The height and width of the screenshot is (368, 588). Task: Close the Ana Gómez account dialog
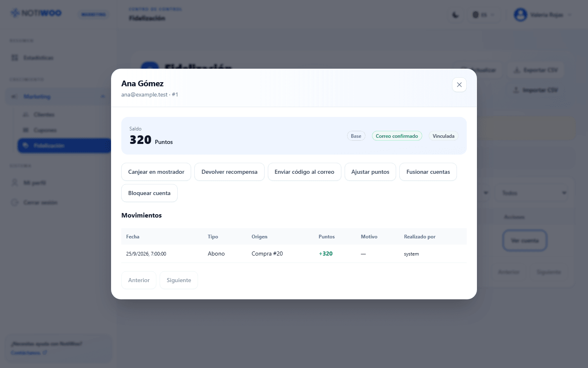459,85
